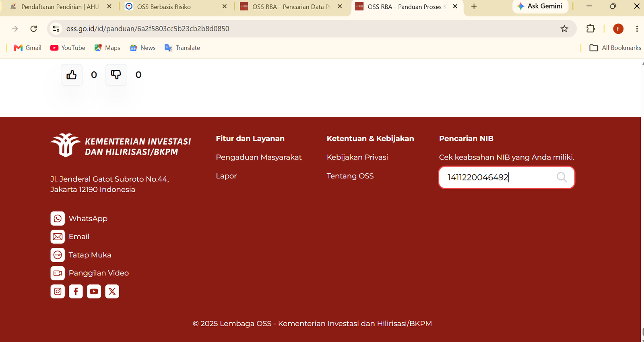Close the OSS RBA Panduan Proses tab
Screen dimensions: 644x342
(x=455, y=6)
